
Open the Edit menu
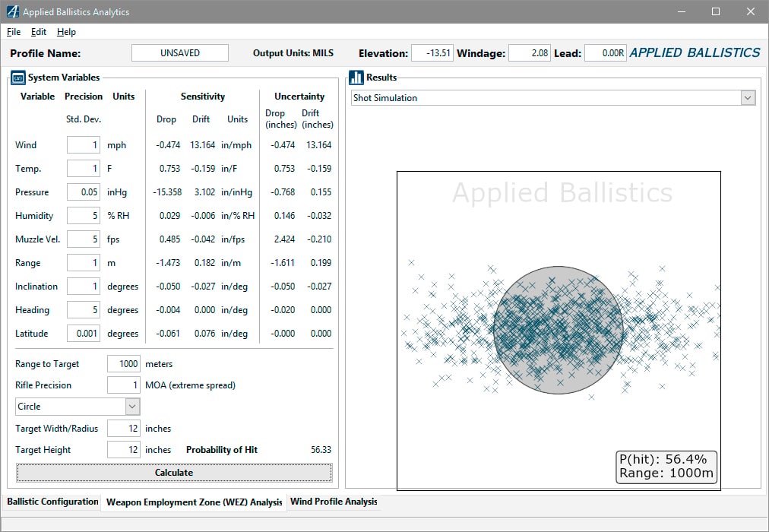38,32
